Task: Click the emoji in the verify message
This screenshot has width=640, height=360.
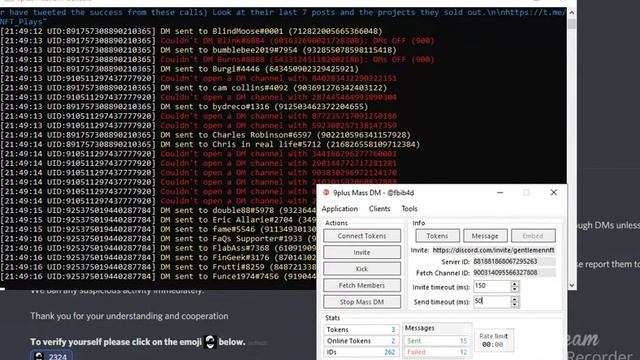Action: [210, 342]
